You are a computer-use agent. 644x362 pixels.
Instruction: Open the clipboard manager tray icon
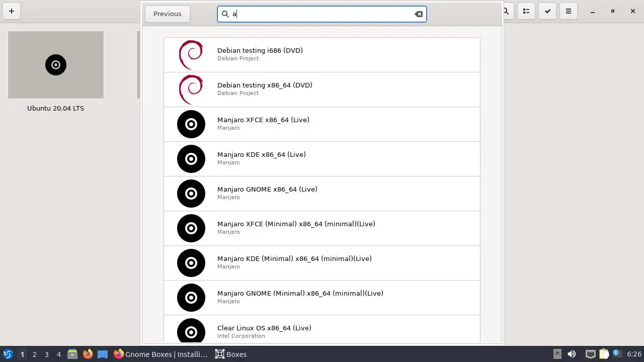click(x=604, y=354)
